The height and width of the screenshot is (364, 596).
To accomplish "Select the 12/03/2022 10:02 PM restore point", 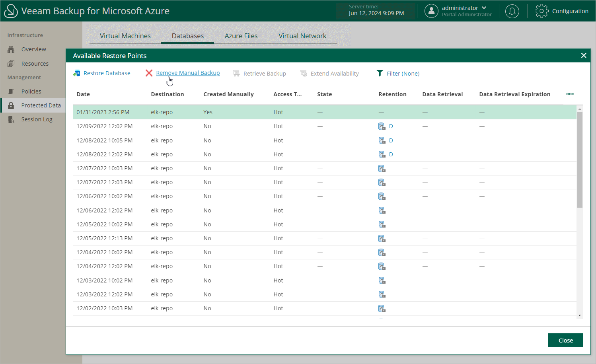I will pyautogui.click(x=325, y=280).
